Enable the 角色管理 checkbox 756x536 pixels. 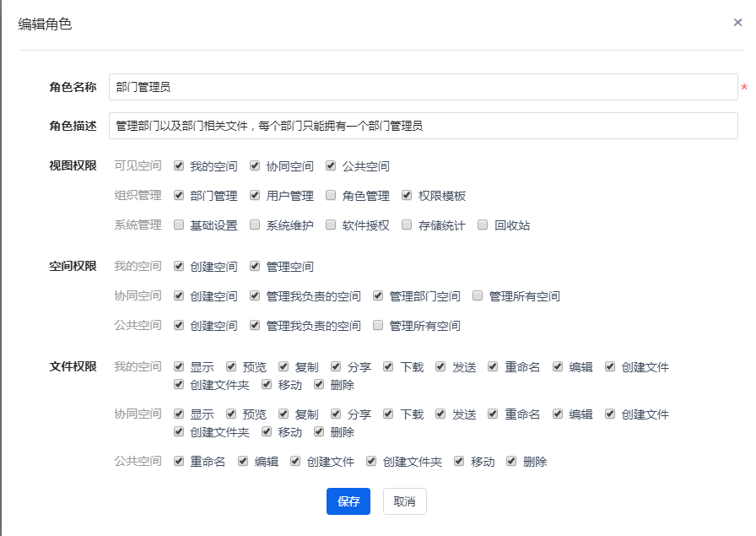[x=331, y=196]
